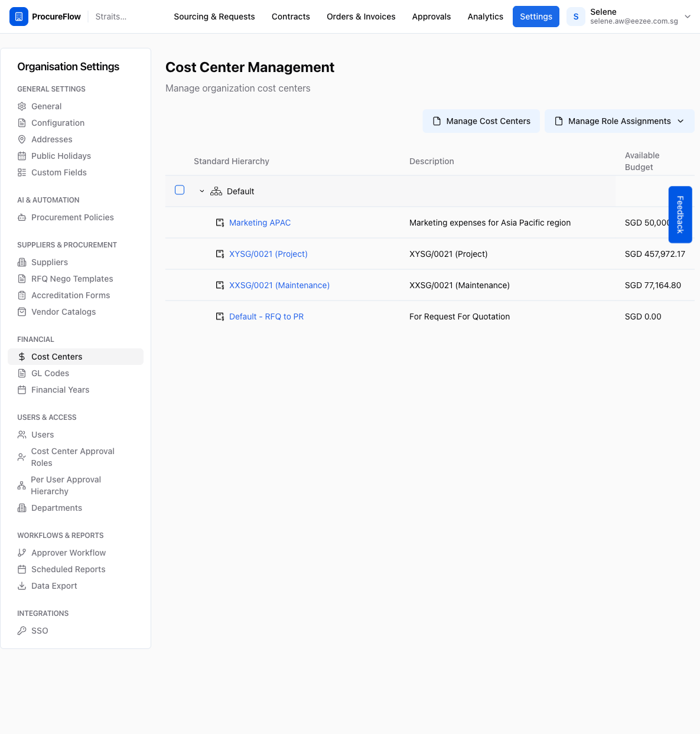Image resolution: width=700 pixels, height=734 pixels.
Task: Click the Default hierarchy tree icon
Action: (216, 191)
